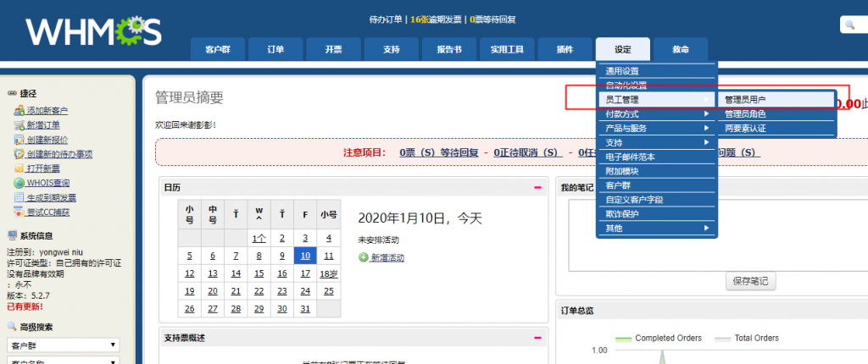Open the 支持 navigation tab
Screen dimensions: 868x364
tap(391, 49)
